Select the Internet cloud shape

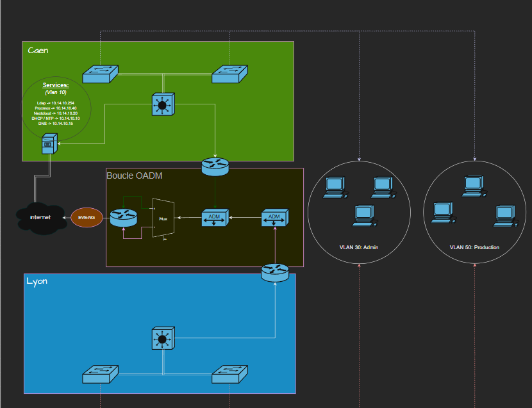click(x=40, y=218)
